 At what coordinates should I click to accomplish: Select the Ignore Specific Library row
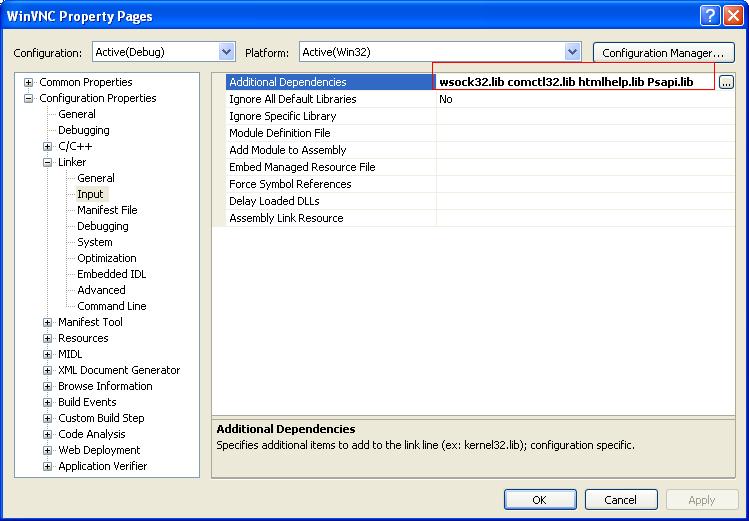[x=480, y=116]
